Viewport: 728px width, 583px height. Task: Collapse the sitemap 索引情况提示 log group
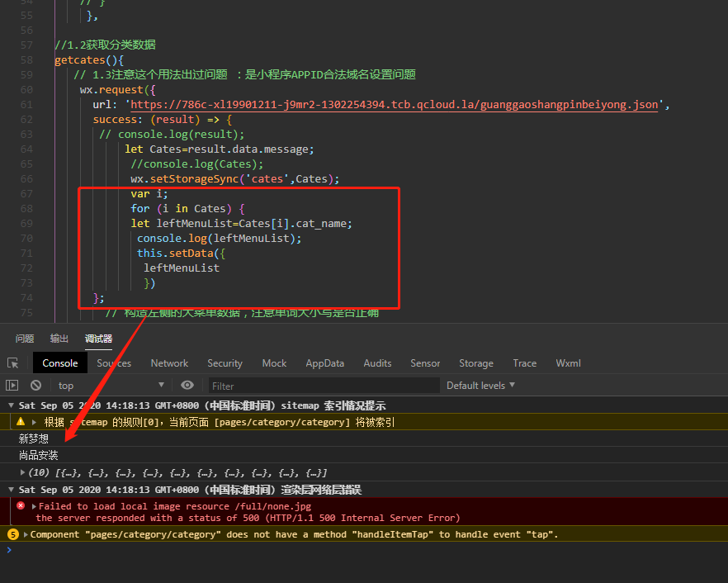pyautogui.click(x=12, y=405)
